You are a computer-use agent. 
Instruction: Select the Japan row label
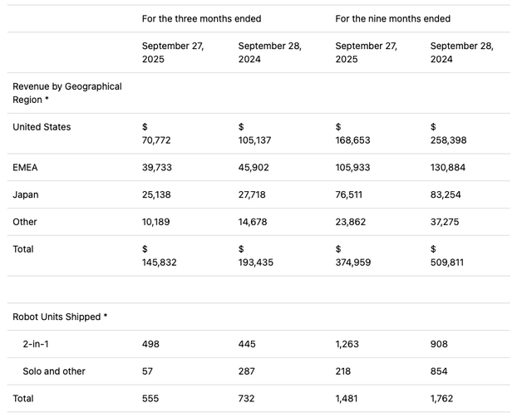pos(26,194)
